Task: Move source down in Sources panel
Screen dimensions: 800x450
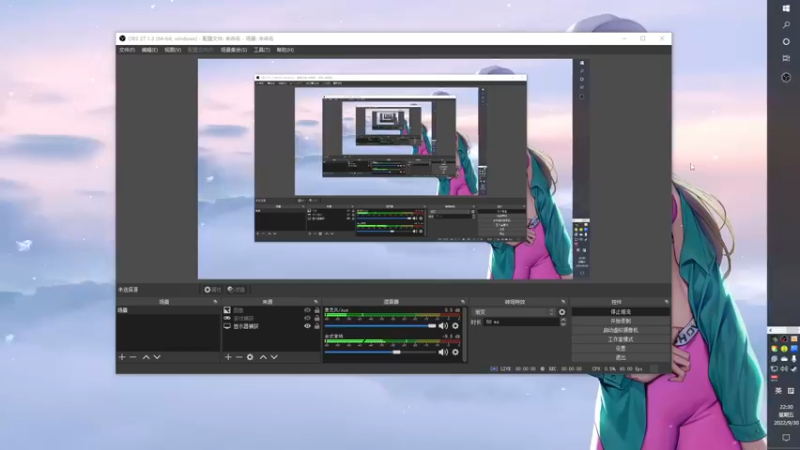Action: (x=274, y=357)
